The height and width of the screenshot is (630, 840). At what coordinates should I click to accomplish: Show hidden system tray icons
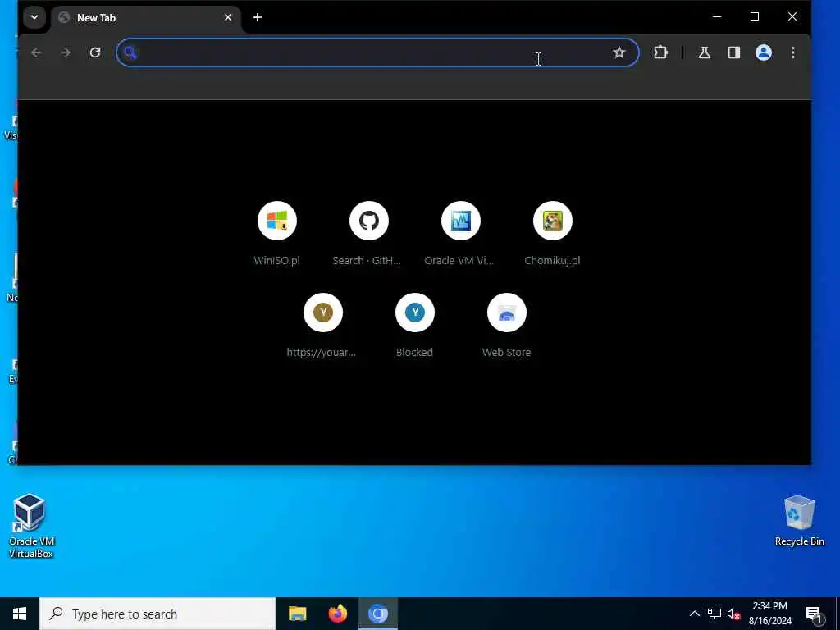pos(694,614)
